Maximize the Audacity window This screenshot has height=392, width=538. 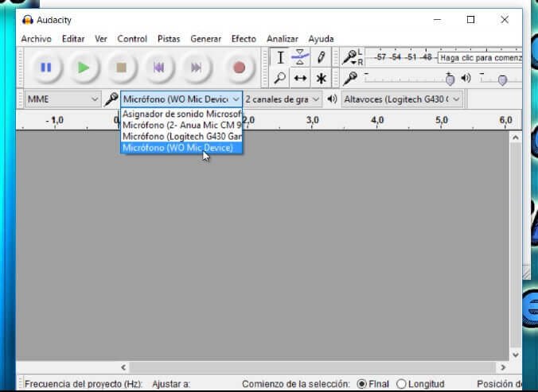pos(471,20)
